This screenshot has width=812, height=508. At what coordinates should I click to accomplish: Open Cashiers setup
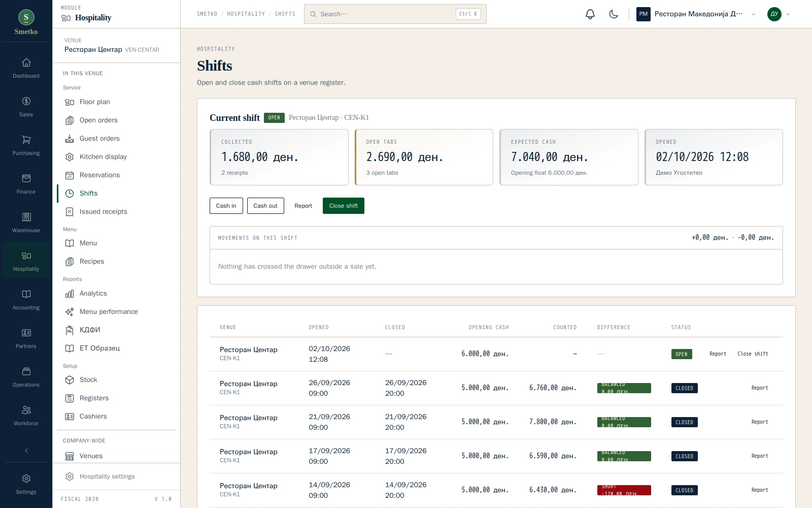pyautogui.click(x=117, y=417)
